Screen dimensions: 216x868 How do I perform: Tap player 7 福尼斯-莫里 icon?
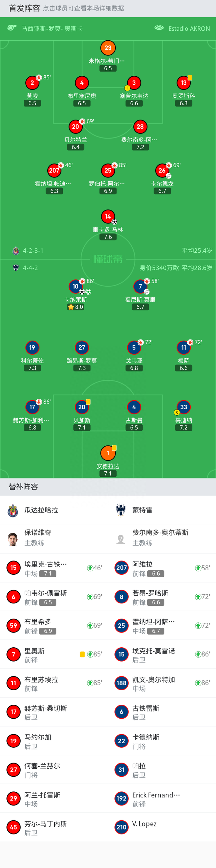pos(140,287)
